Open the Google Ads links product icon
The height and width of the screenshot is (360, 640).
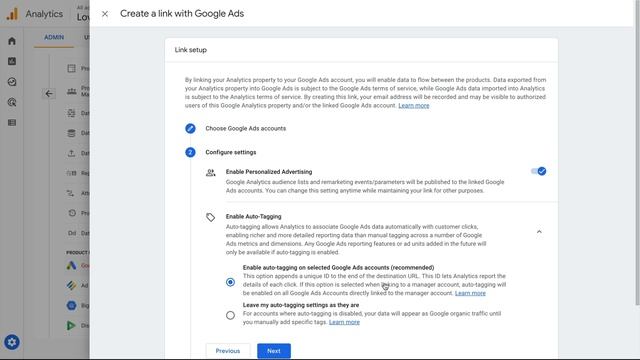[71, 265]
